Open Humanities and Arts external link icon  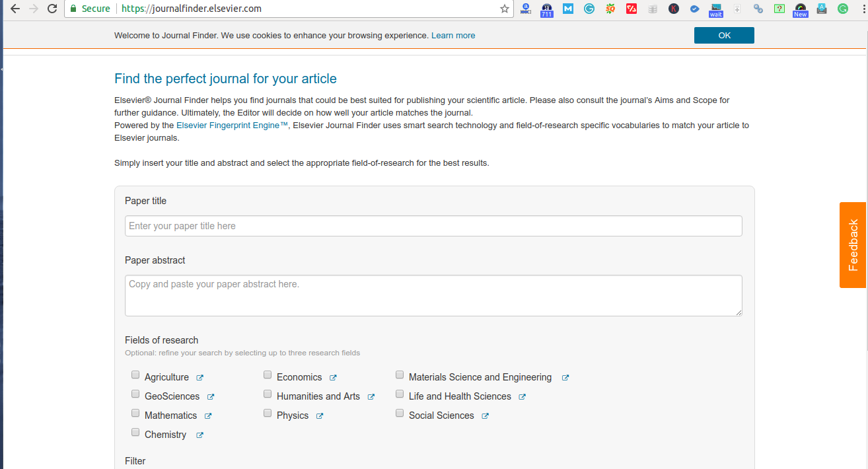[x=371, y=397]
